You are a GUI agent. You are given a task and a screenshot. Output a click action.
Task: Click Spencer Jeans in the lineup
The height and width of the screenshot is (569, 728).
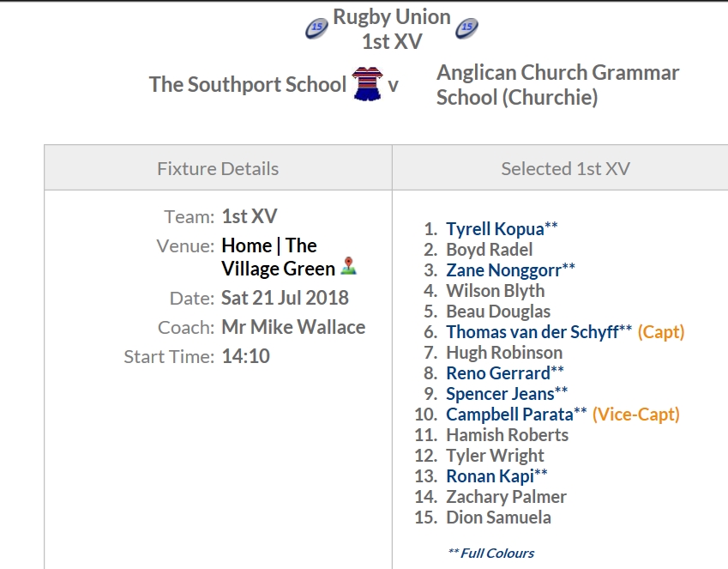tap(500, 394)
